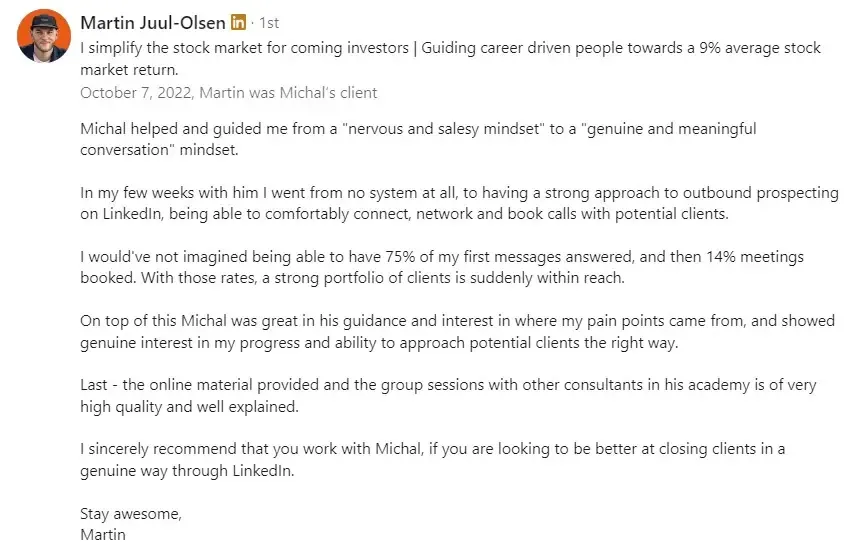Click the 'Stay awesome,' closing line
The image size is (864, 547).
(x=131, y=514)
